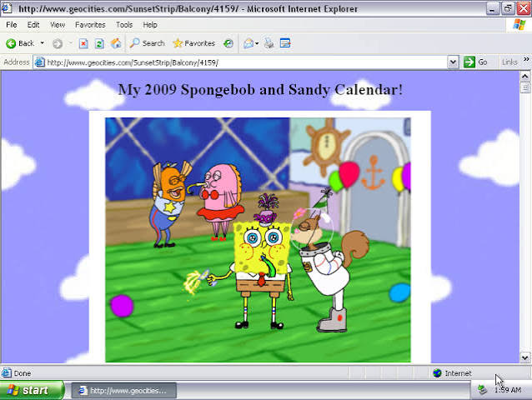Click the scrollbar up arrow
This screenshot has height=400, width=532.
[x=524, y=76]
